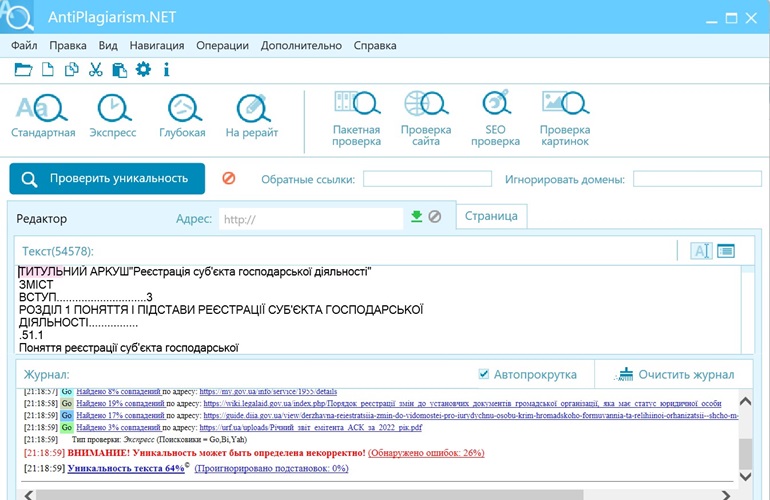Open the wiki.legalaid.gov.ua URL link
Image resolution: width=770 pixels, height=500 pixels.
pyautogui.click(x=463, y=403)
